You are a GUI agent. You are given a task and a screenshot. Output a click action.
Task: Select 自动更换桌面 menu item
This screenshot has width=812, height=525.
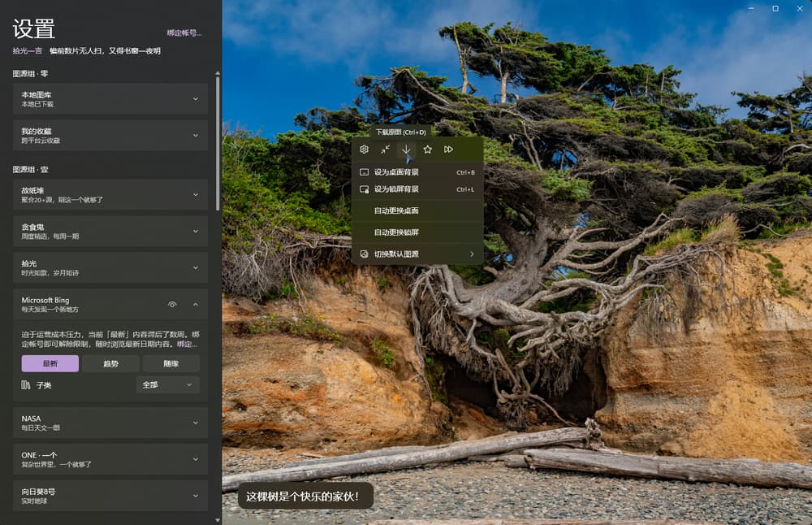pyautogui.click(x=396, y=210)
